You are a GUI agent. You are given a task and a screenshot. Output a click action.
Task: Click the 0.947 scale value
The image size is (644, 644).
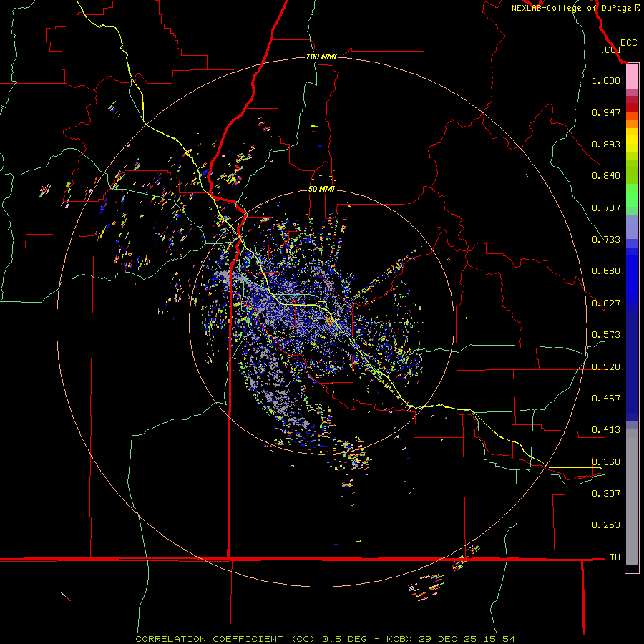(x=606, y=112)
